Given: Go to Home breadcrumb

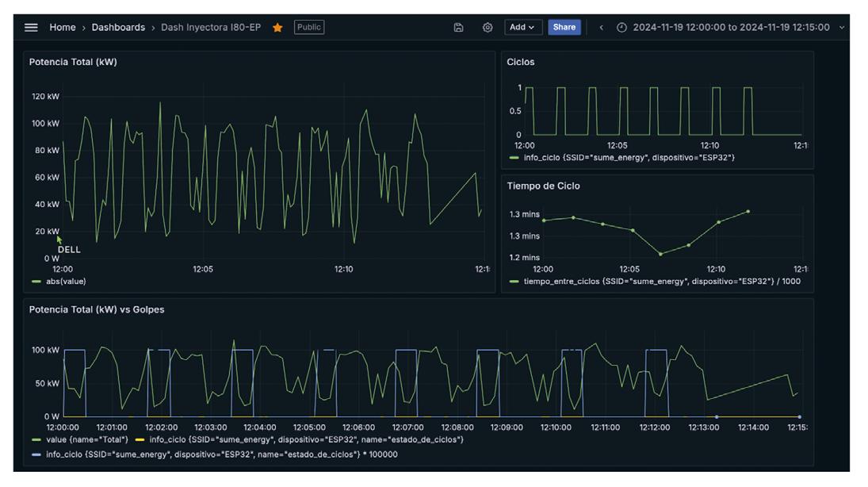Looking at the screenshot, I should [63, 28].
